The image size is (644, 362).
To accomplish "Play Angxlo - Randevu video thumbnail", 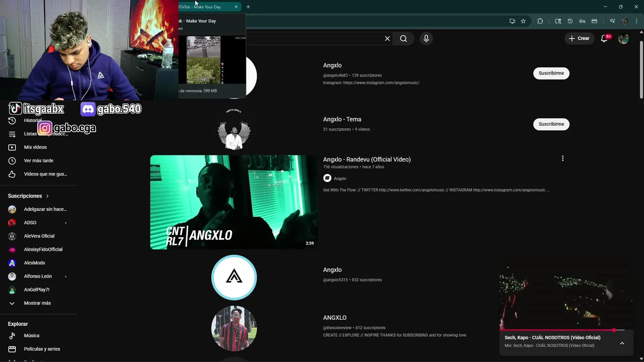I will 234,202.
